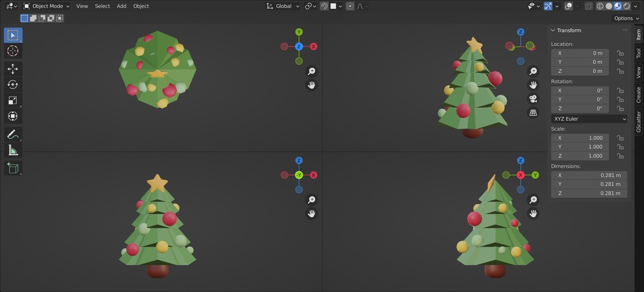Viewport: 644px width, 292px height.
Task: Open the gizmo options dropdown arrow
Action: pos(557,6)
